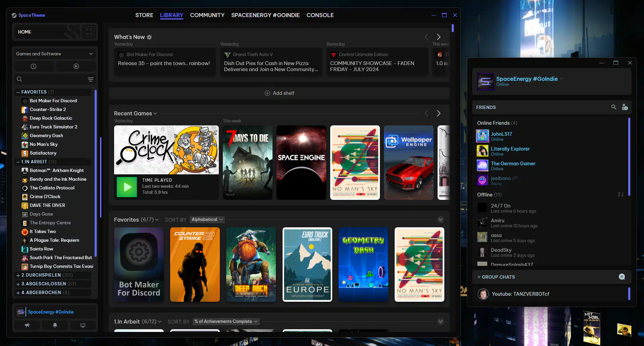Click SpaceTheme Steam logo
The height and width of the screenshot is (346, 644).
coord(14,15)
